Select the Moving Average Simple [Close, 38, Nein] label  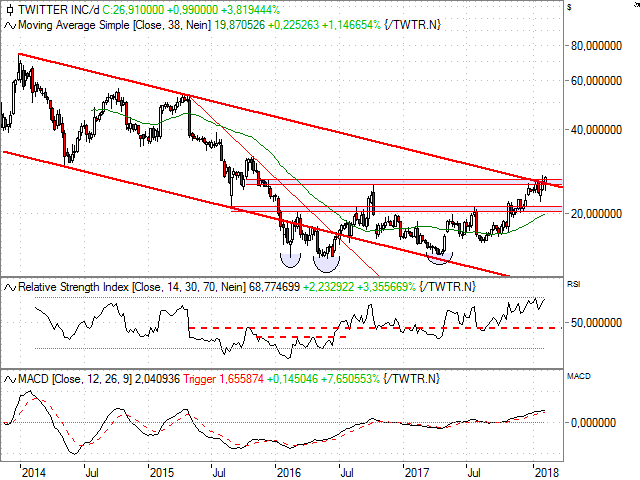point(115,25)
